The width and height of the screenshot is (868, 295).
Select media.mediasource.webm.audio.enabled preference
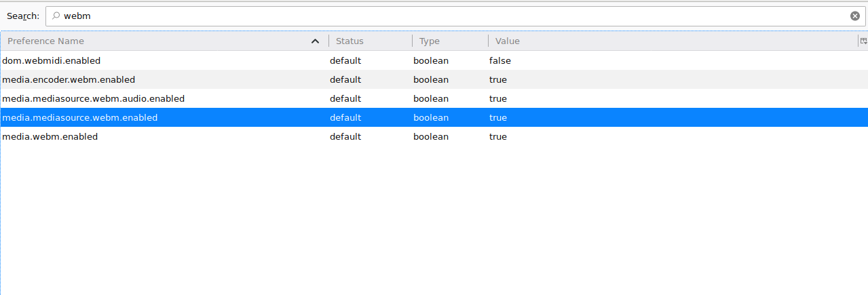point(434,98)
